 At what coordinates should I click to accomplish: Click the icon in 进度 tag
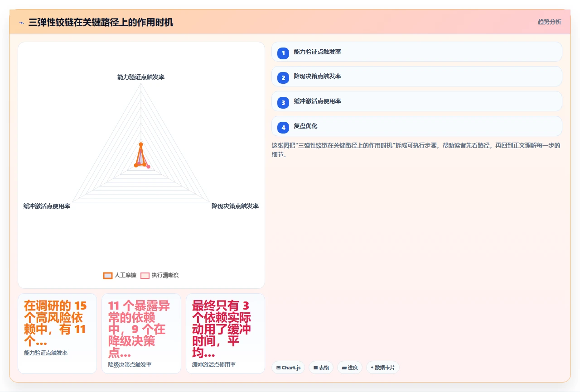tap(344, 368)
